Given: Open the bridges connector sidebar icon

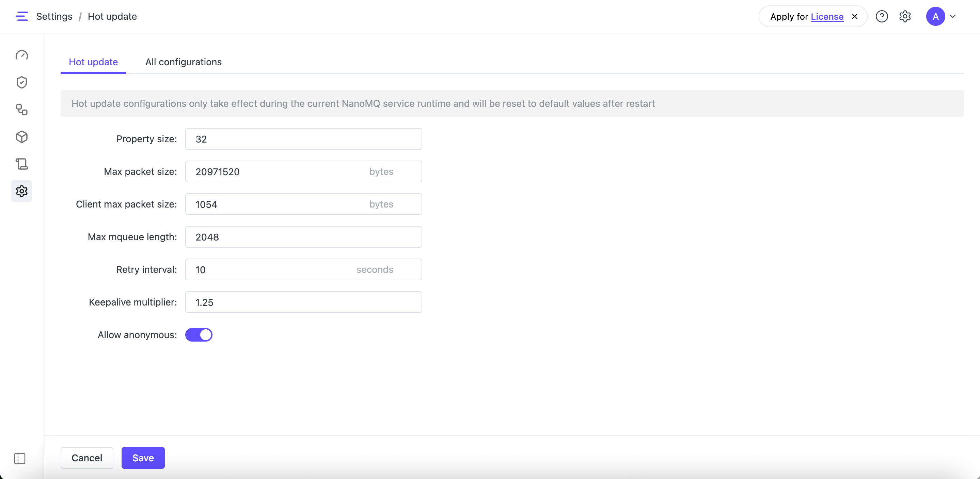Looking at the screenshot, I should coord(22,110).
